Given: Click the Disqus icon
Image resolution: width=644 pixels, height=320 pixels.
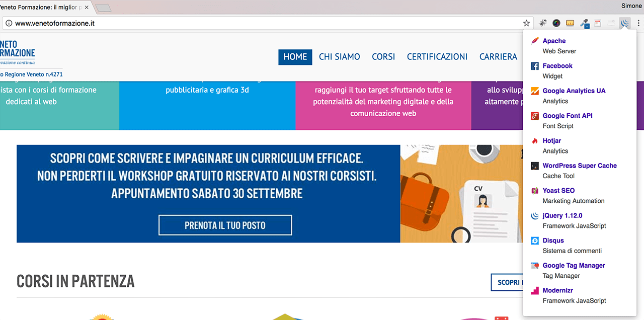Looking at the screenshot, I should (x=535, y=241).
